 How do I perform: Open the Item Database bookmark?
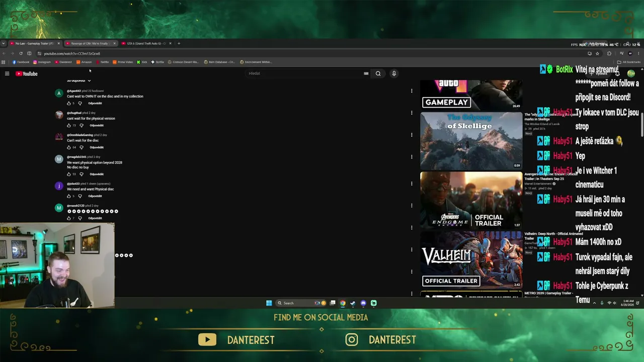(x=219, y=62)
